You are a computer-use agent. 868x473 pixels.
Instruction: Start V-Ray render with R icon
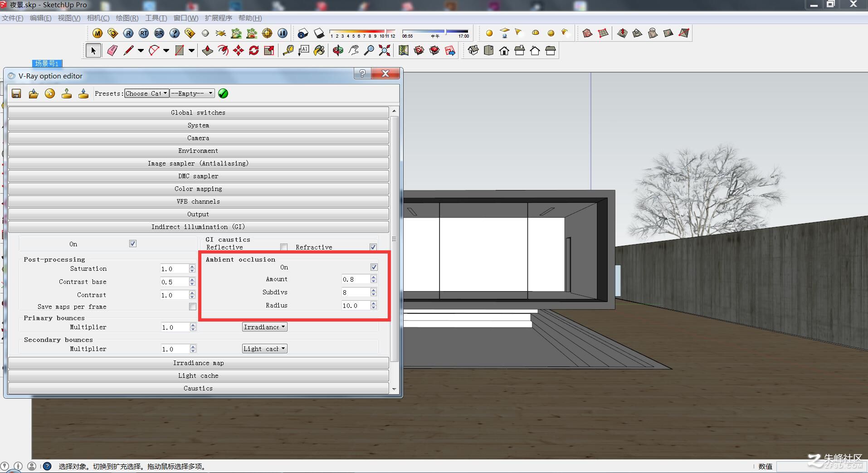click(x=128, y=33)
